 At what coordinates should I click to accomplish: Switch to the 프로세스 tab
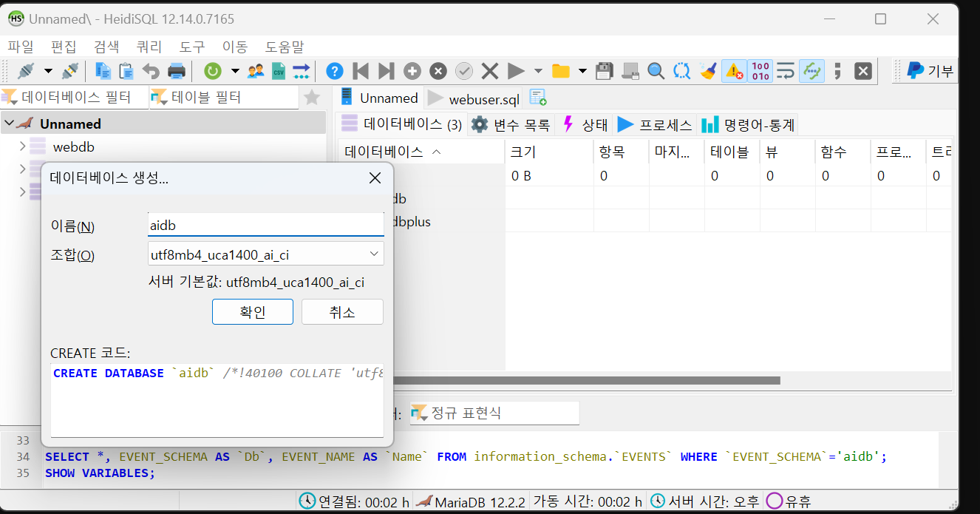[x=656, y=124]
